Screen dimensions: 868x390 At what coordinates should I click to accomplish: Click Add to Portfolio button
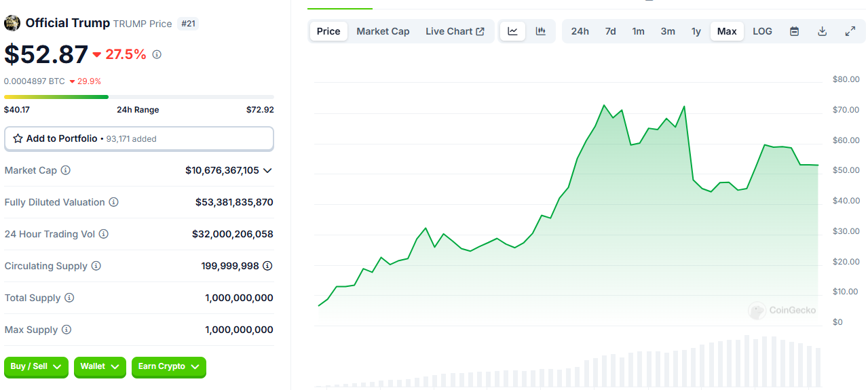[139, 138]
